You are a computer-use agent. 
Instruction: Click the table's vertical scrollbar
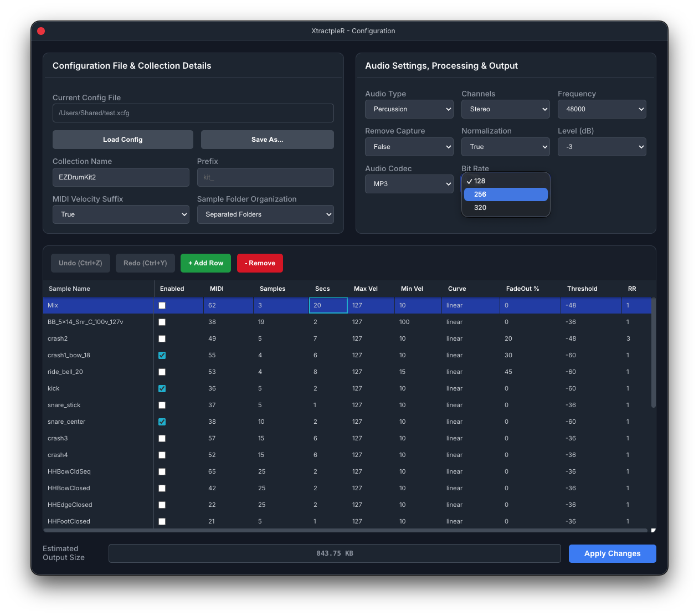coord(653,355)
